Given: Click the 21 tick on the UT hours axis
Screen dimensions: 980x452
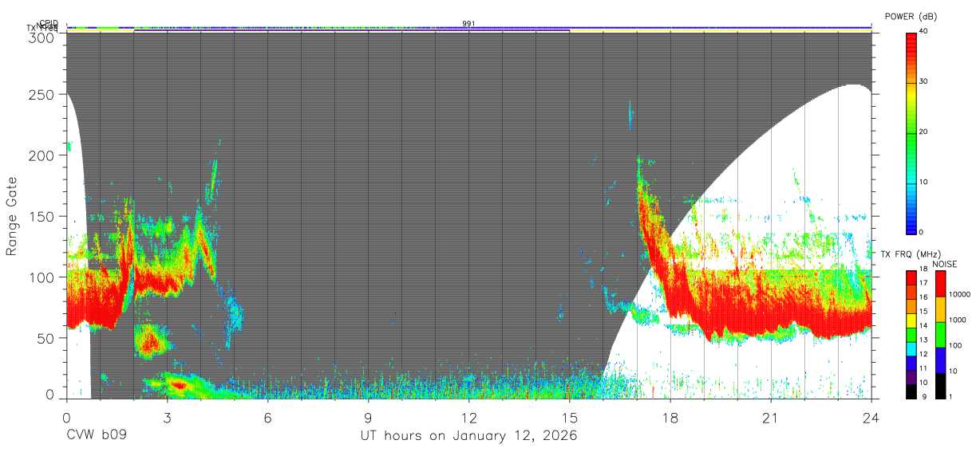Looking at the screenshot, I should (x=770, y=417).
